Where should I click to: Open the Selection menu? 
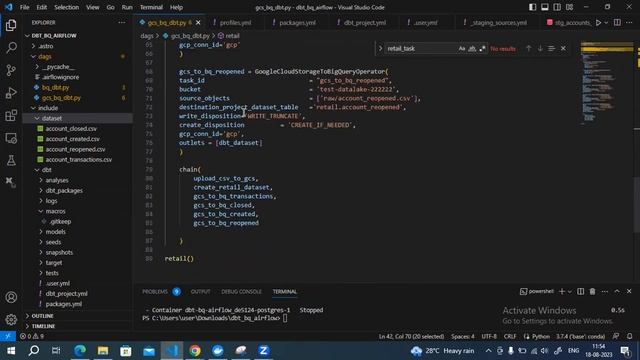point(67,7)
